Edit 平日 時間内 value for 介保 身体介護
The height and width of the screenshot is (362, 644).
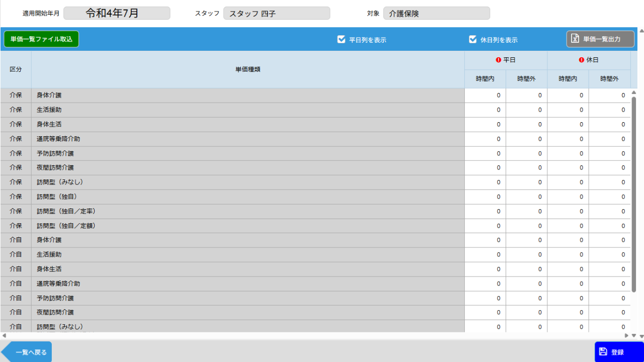(x=485, y=96)
